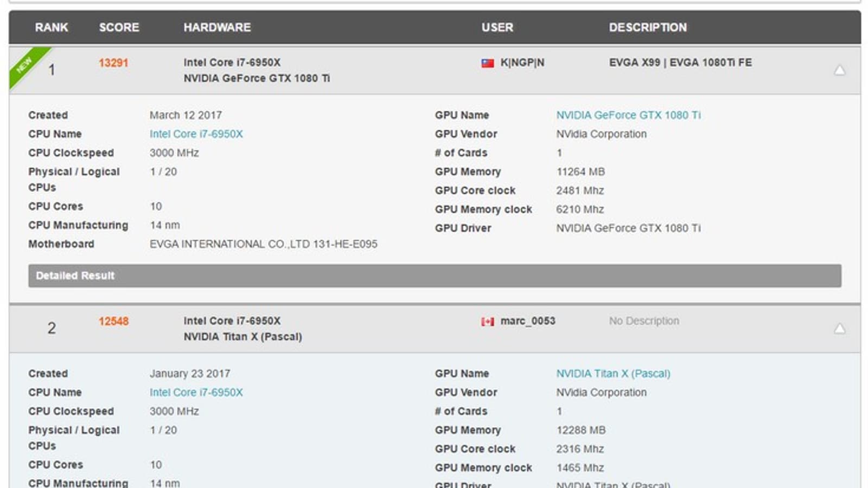
Task: Click the flag icon beside K|NGP|N
Action: (488, 63)
